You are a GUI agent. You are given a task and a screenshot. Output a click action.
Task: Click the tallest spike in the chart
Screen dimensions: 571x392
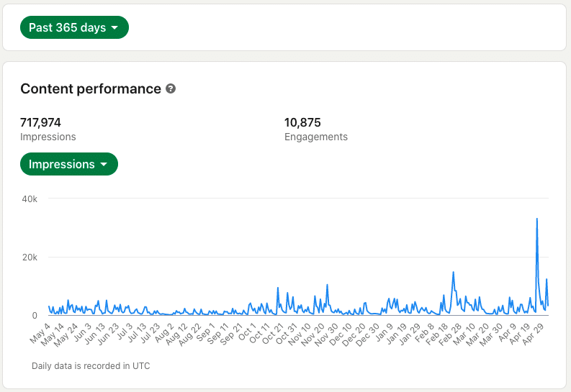[x=537, y=219]
